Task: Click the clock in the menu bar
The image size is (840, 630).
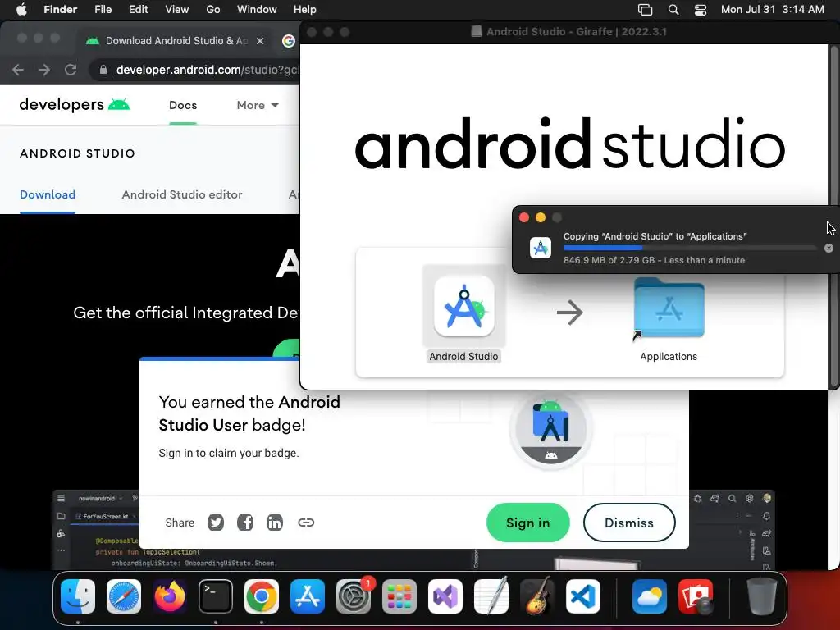Action: (772, 10)
